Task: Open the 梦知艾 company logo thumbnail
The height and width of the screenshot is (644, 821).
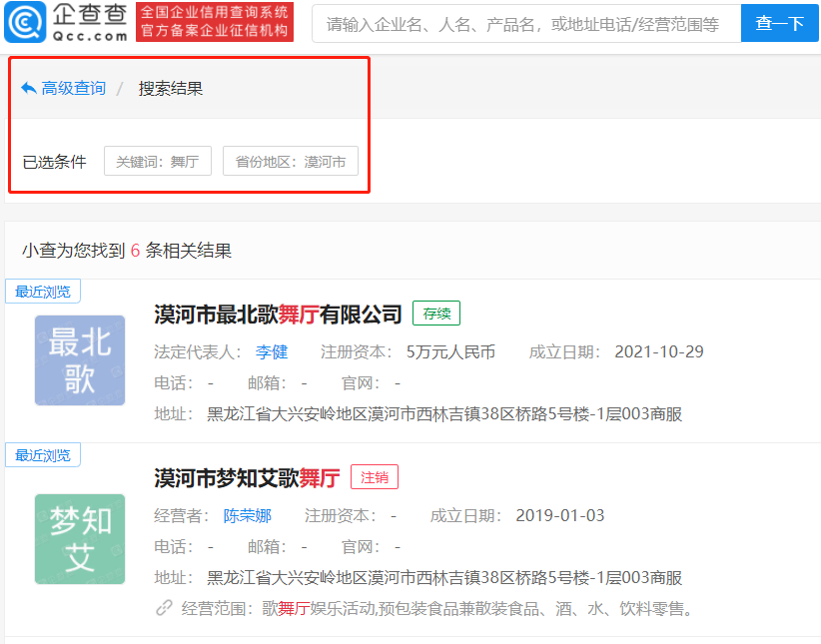Action: (x=80, y=538)
